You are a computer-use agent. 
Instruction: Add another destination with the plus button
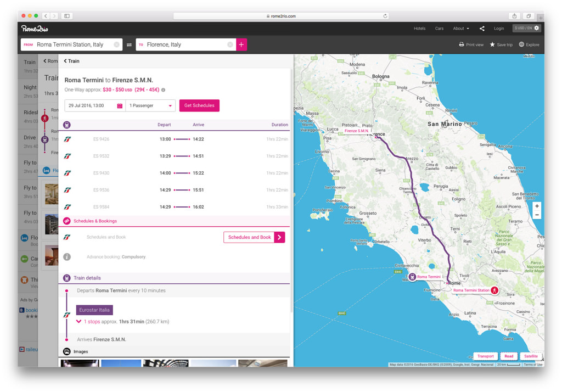[241, 44]
